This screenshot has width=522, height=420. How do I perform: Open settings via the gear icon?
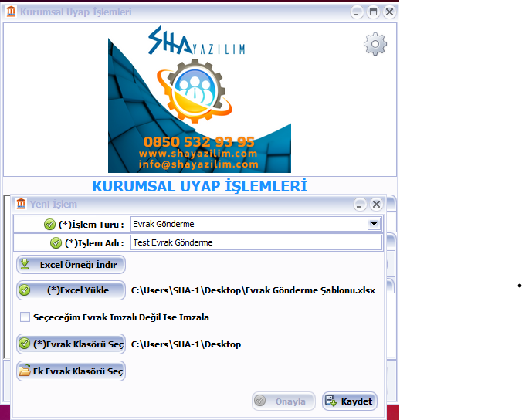[375, 44]
